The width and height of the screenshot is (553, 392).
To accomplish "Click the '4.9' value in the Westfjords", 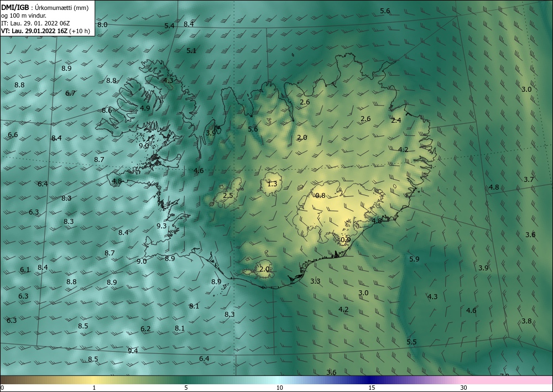I will point(145,108).
